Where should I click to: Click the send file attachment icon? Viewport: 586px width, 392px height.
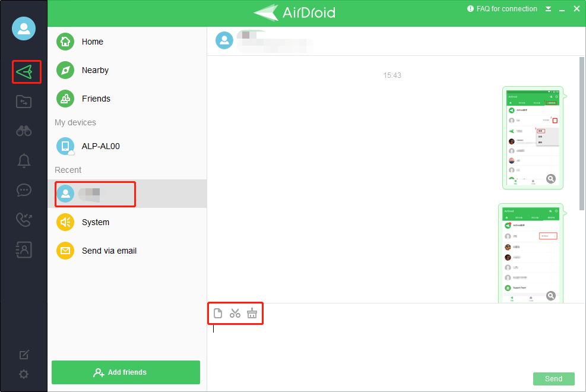(x=218, y=313)
